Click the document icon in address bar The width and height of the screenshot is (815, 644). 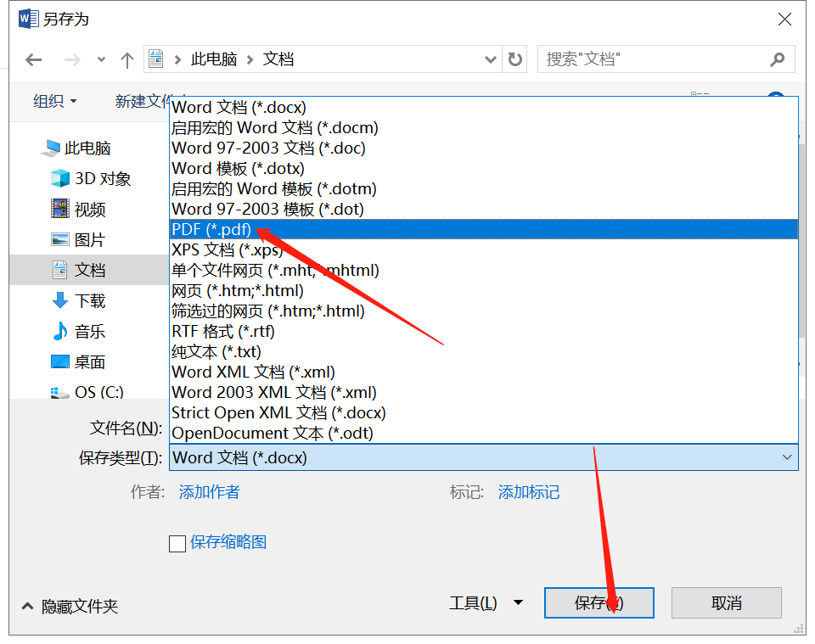point(156,59)
